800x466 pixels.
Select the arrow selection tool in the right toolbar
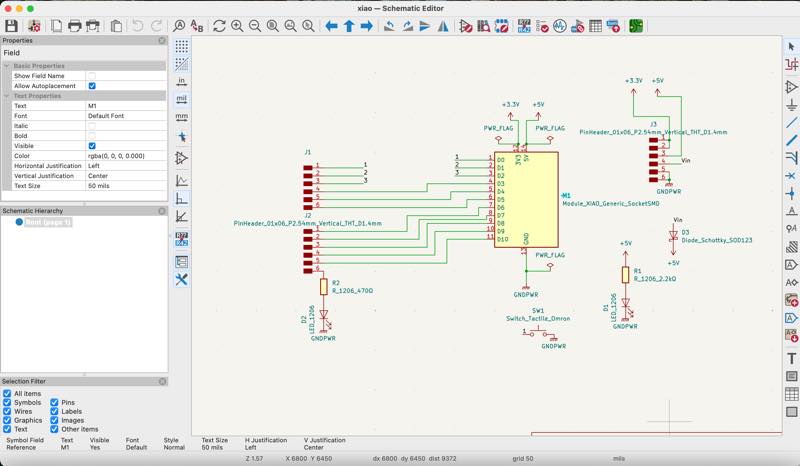(x=791, y=46)
